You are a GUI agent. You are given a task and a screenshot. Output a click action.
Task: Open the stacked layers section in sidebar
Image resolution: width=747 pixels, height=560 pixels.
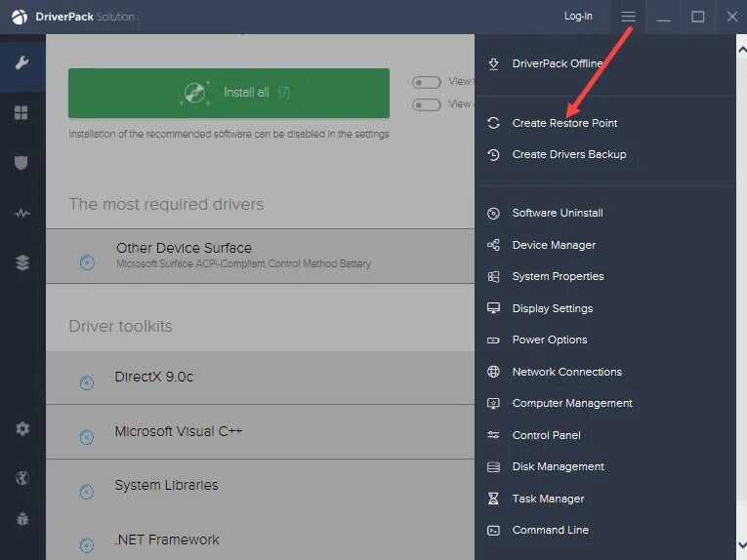coord(22,262)
